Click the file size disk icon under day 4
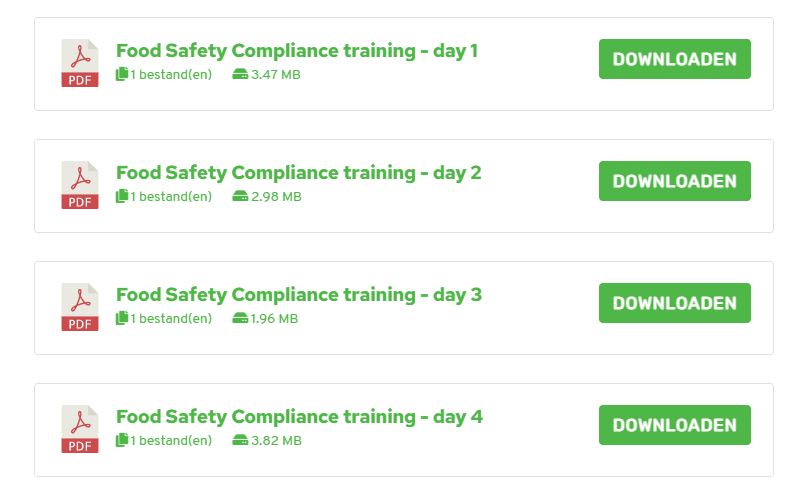The width and height of the screenshot is (805, 495). coord(240,440)
